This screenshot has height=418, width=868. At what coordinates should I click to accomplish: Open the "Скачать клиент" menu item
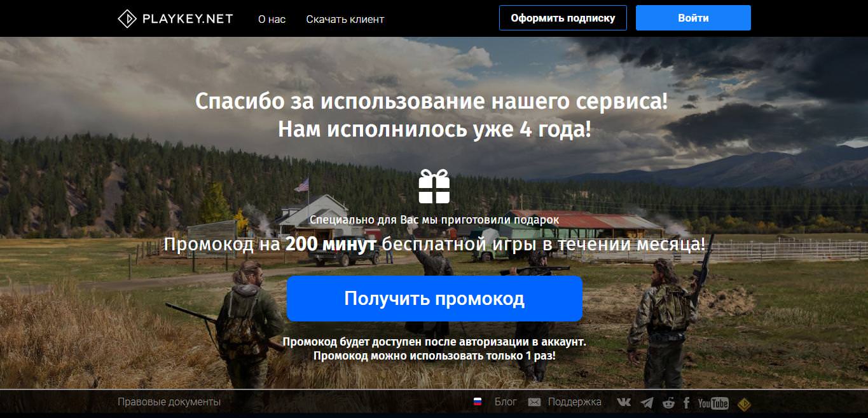345,19
